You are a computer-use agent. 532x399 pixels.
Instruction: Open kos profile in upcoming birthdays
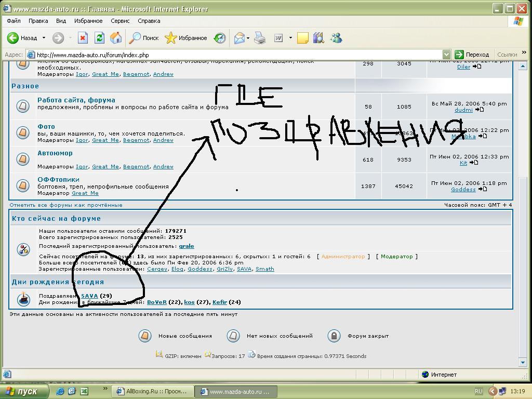(x=189, y=302)
